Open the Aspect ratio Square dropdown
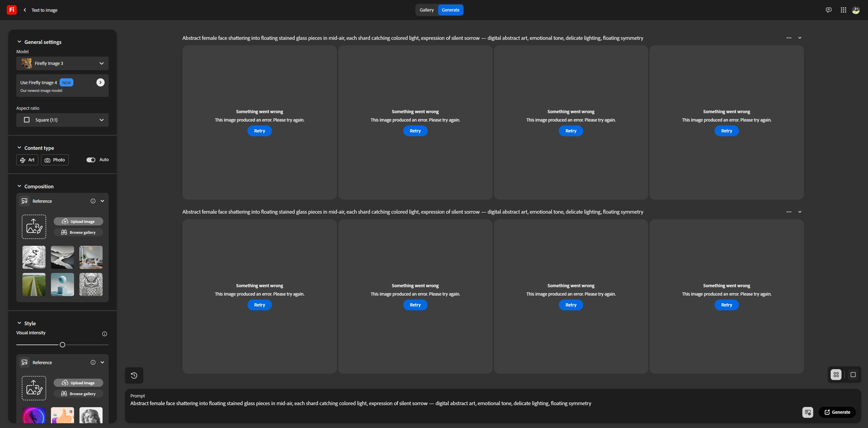868x428 pixels. [62, 120]
